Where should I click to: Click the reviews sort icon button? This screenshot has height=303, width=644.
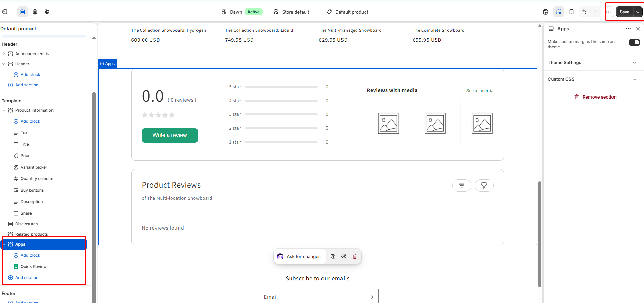[x=462, y=186]
